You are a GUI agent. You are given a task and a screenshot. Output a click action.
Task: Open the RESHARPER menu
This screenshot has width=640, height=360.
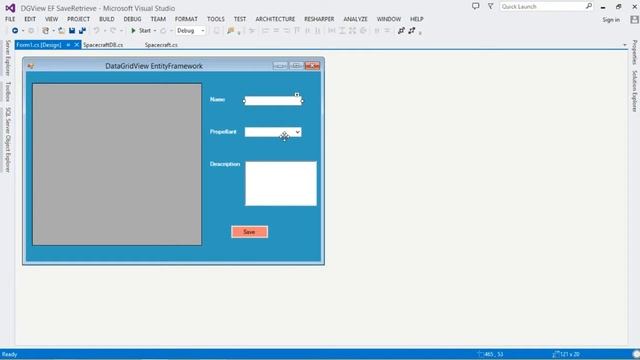tap(319, 19)
